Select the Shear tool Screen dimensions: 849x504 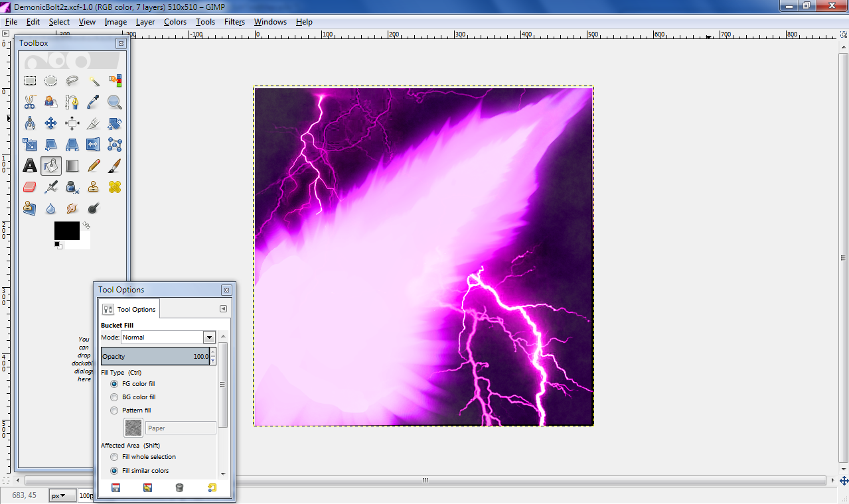51,145
